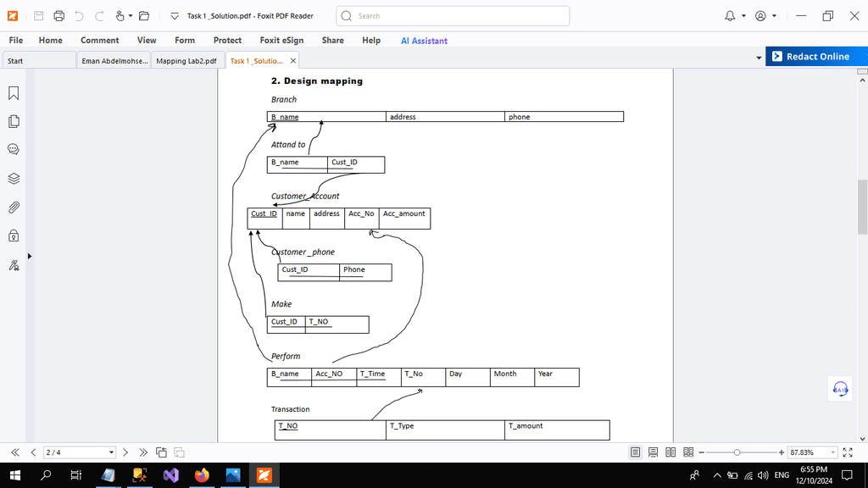The width and height of the screenshot is (868, 488).
Task: Go to the first page
Action: 15,452
